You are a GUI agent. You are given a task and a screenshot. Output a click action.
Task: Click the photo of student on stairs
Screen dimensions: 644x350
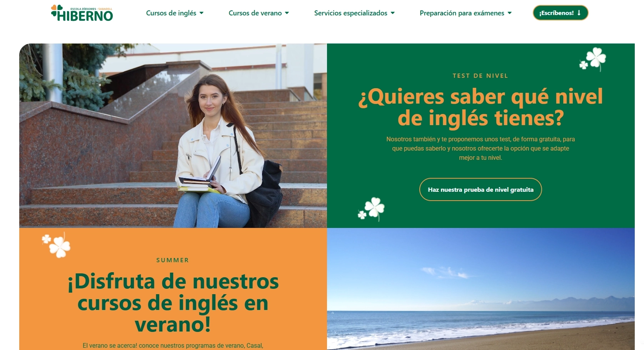pyautogui.click(x=173, y=136)
